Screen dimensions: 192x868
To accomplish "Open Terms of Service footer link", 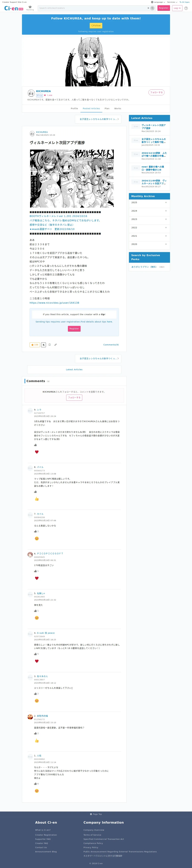I will coord(92,835).
